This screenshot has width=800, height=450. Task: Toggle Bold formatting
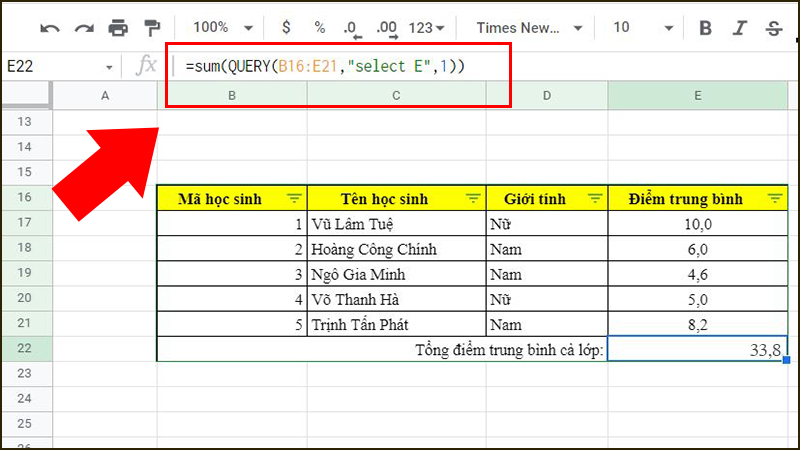pos(705,28)
